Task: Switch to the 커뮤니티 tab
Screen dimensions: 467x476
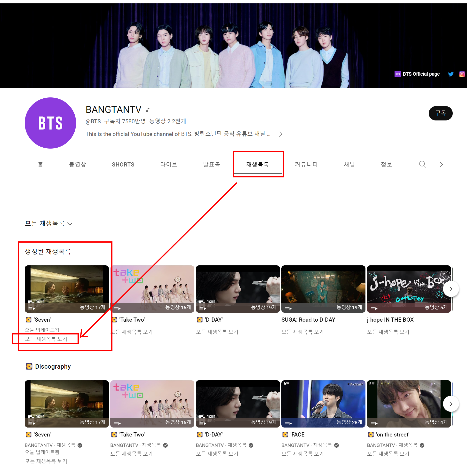Action: point(306,164)
